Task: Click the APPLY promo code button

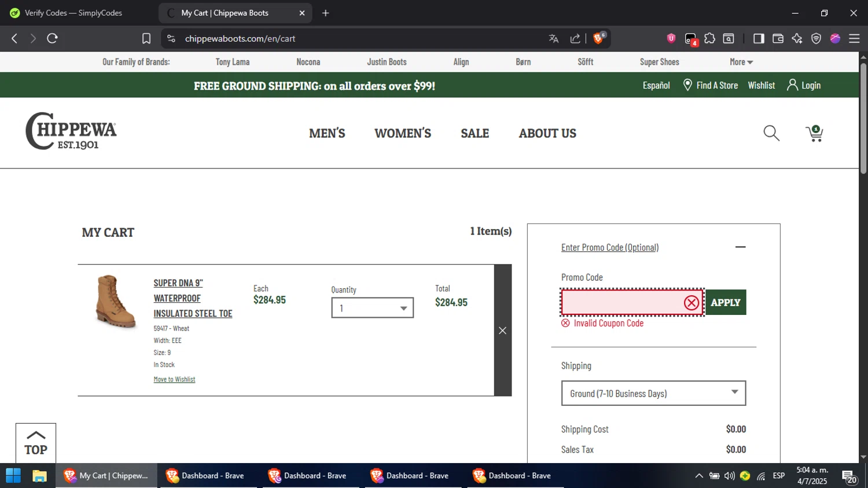Action: (726, 302)
